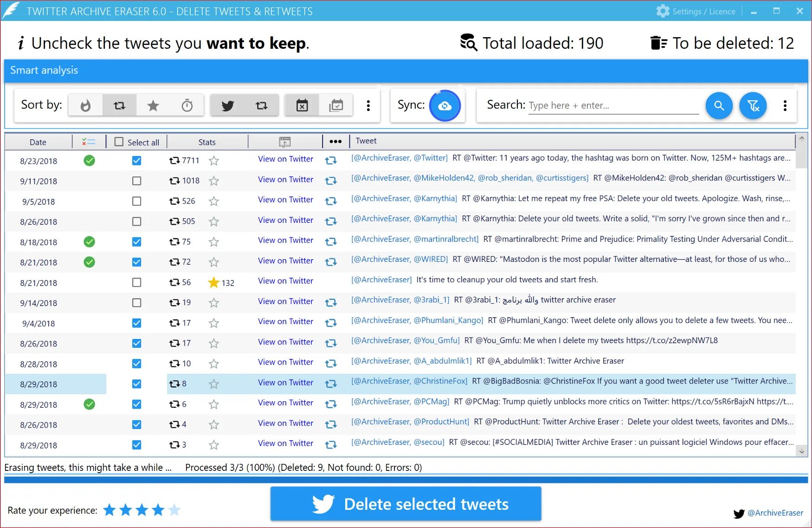This screenshot has width=812, height=528.
Task: Click retweet icon on @WIRED tweet row
Action: click(x=331, y=262)
